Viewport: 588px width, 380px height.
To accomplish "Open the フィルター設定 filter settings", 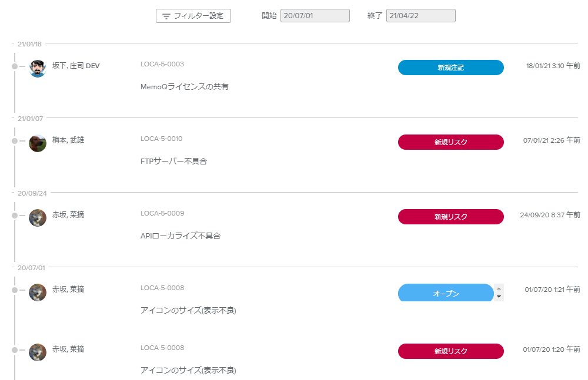I will (193, 16).
